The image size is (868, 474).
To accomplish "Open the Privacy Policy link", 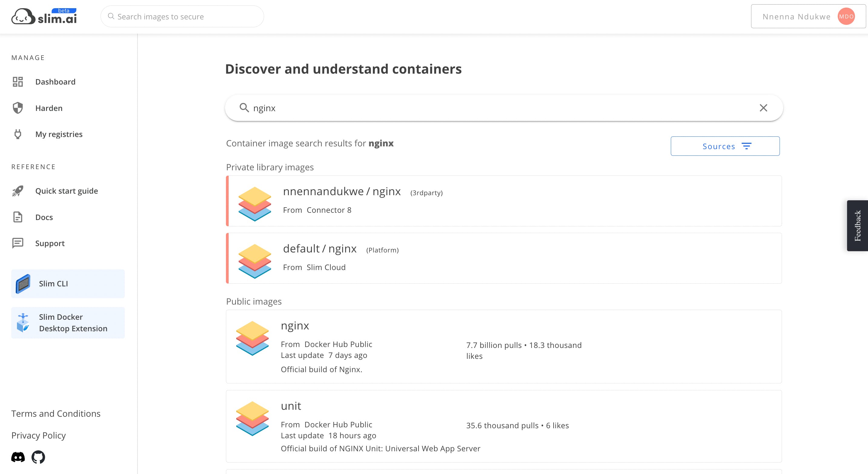I will tap(38, 435).
